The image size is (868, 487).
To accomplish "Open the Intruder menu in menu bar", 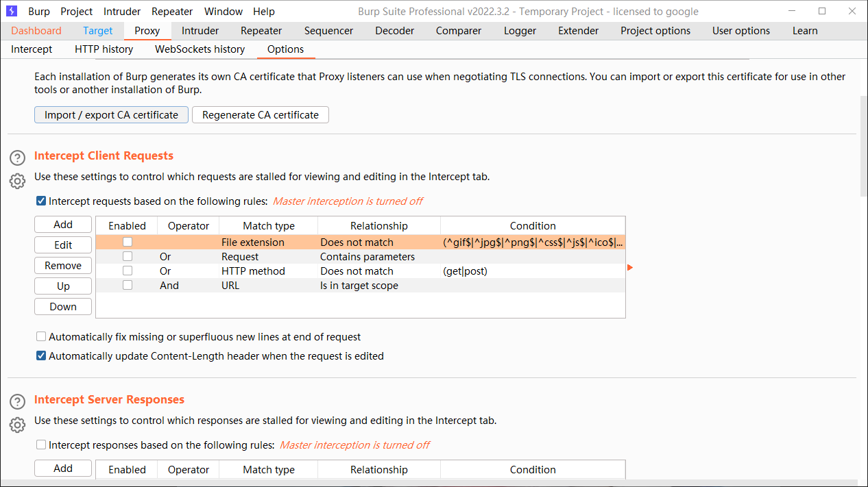I will click(122, 11).
